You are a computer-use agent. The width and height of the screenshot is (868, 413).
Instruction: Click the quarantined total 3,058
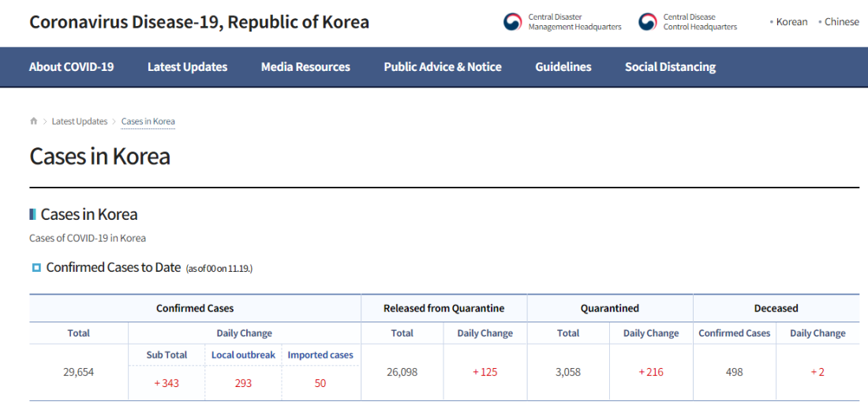pos(568,372)
